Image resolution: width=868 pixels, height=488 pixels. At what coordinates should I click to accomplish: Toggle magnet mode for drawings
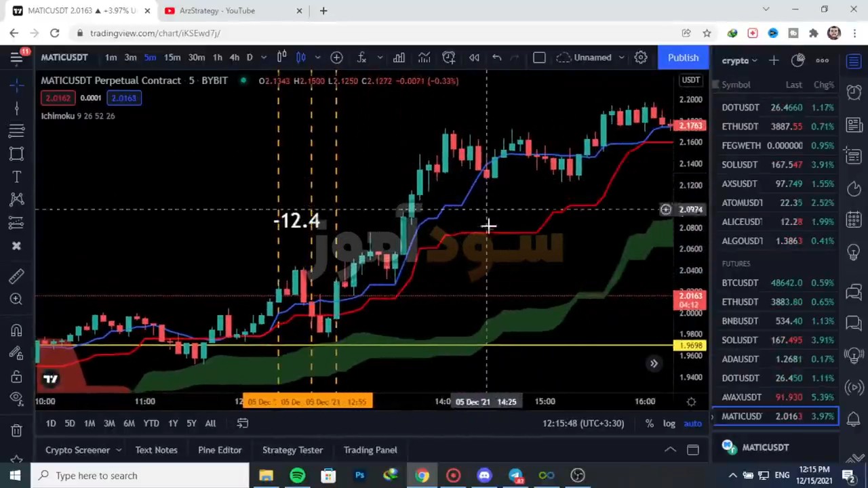point(17,330)
